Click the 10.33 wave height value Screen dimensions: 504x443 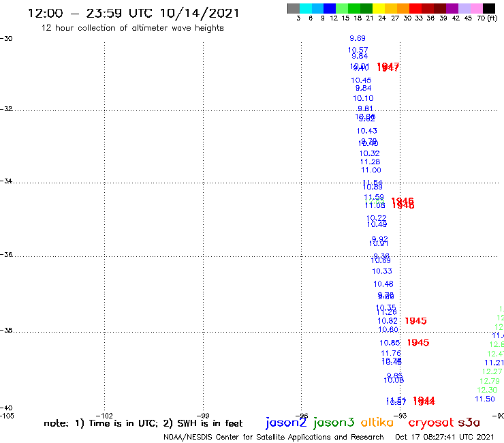pyautogui.click(x=382, y=271)
